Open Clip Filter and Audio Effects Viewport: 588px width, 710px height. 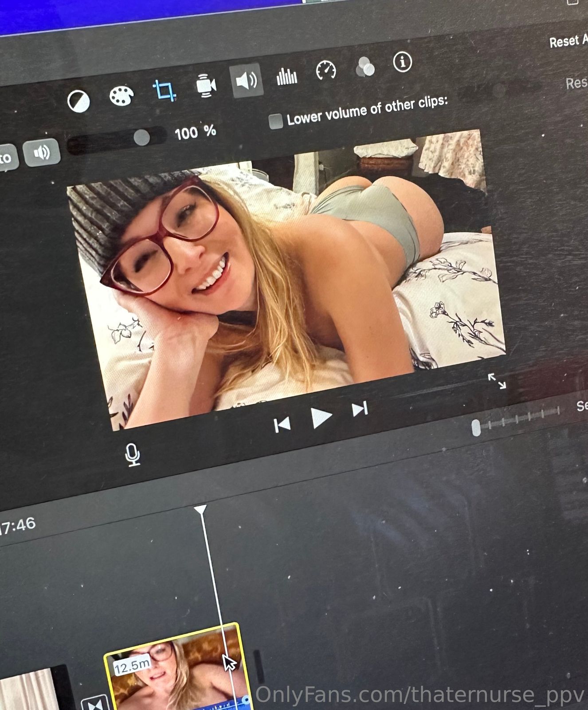click(365, 67)
